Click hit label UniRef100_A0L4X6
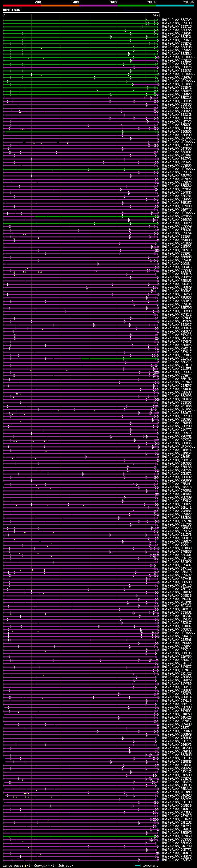Screen dimensions: 197x868 click(x=177, y=267)
